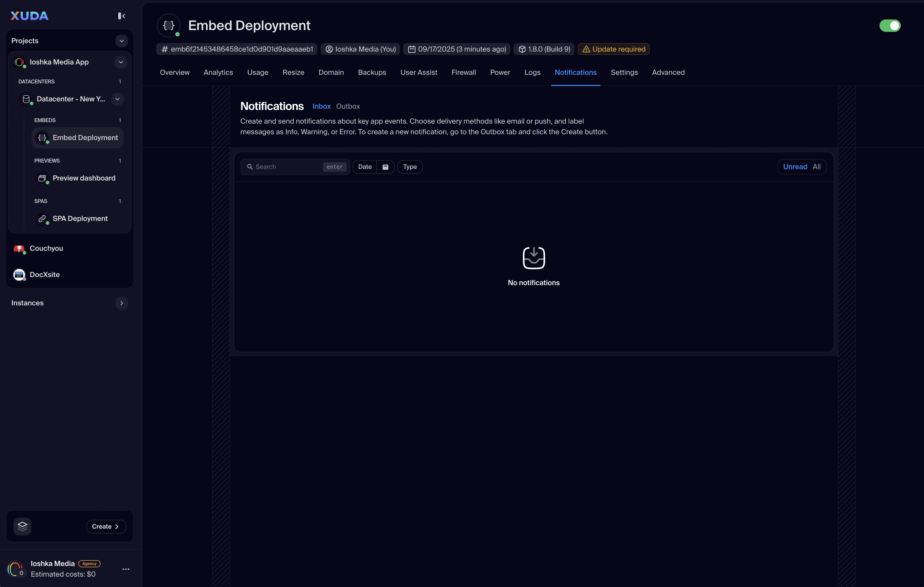
Task: Click the DocXsite project logo
Action: point(19,275)
